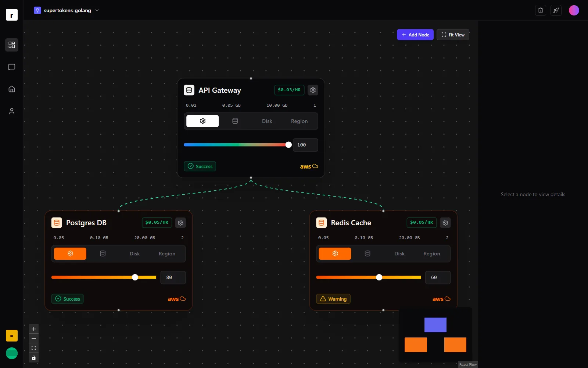The height and width of the screenshot is (368, 588).
Task: Select Redis Cache CPU gear tab
Action: point(335,254)
